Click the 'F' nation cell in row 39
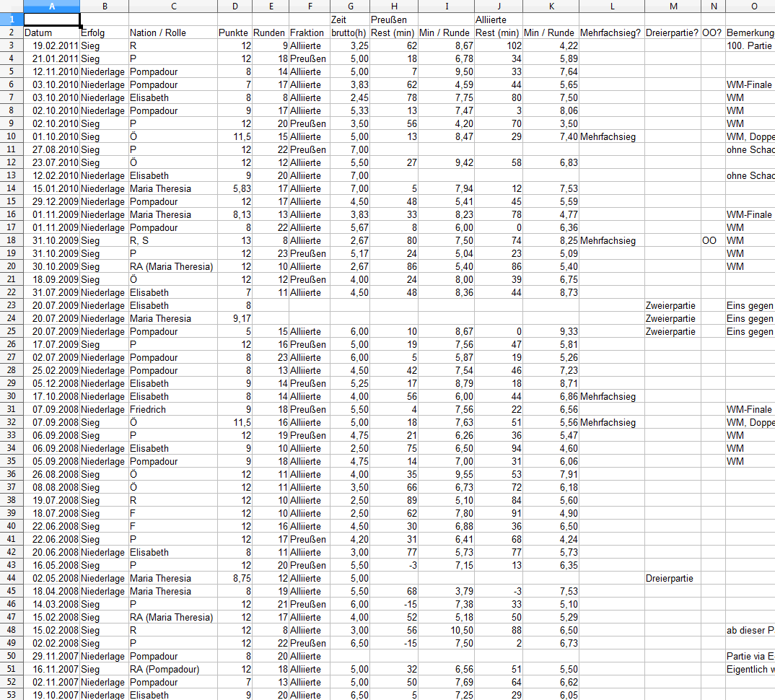This screenshot has width=775, height=700. (173, 513)
